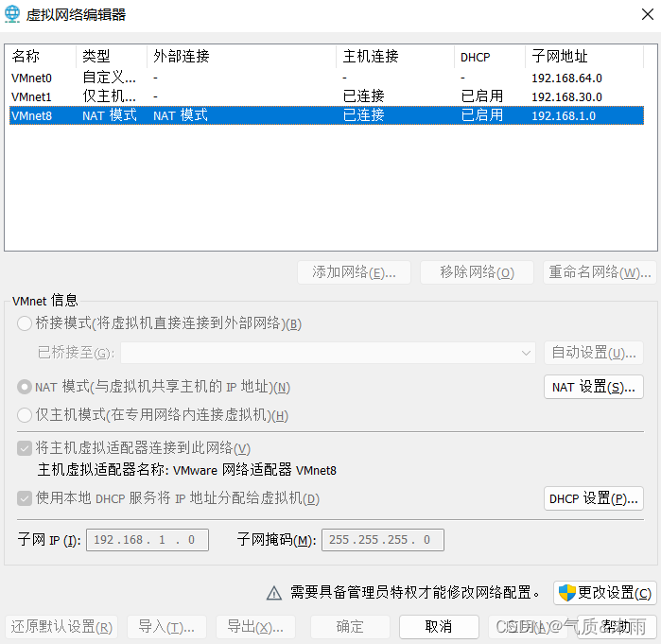
Task: Click the 主机连接 column header
Action: pos(395,57)
